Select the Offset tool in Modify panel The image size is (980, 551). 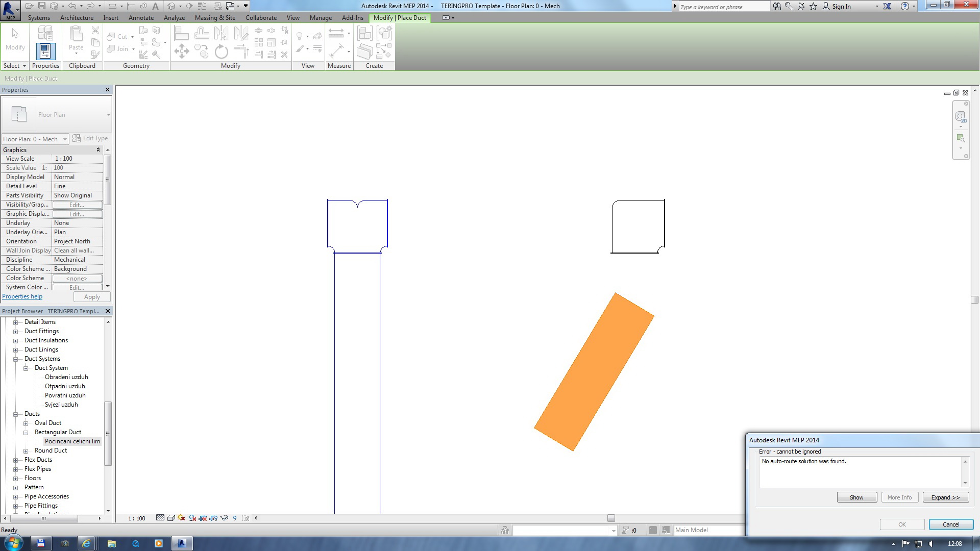tap(201, 34)
